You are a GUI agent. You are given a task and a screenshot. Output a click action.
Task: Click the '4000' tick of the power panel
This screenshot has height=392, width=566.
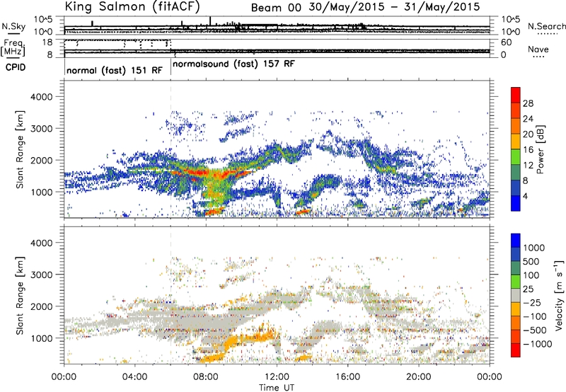(x=41, y=97)
